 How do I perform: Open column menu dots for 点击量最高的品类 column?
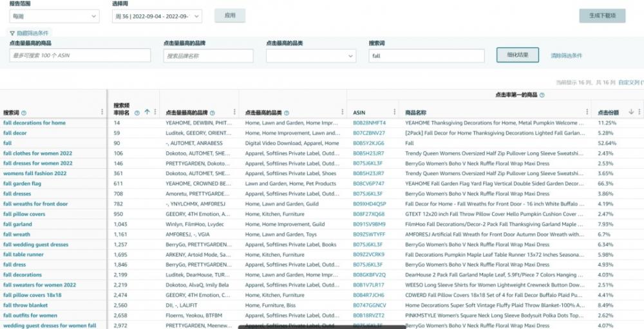coord(343,112)
